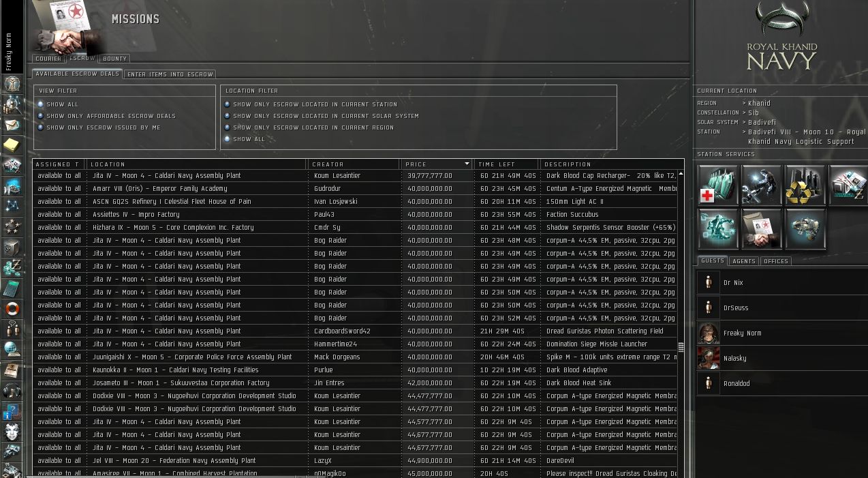This screenshot has height=478, width=868.
Task: Open the wallet coins icon in sidebar
Action: click(x=12, y=268)
